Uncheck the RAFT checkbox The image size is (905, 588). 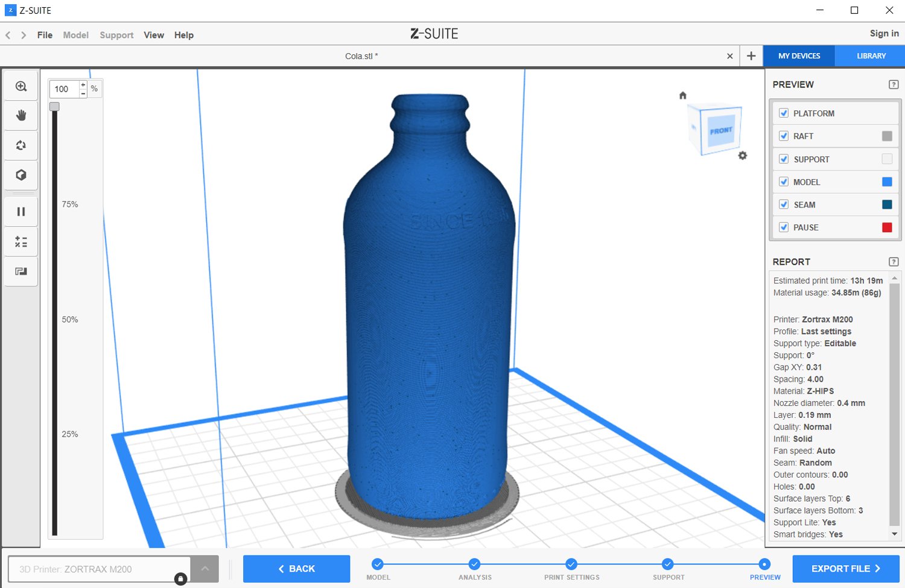(784, 136)
